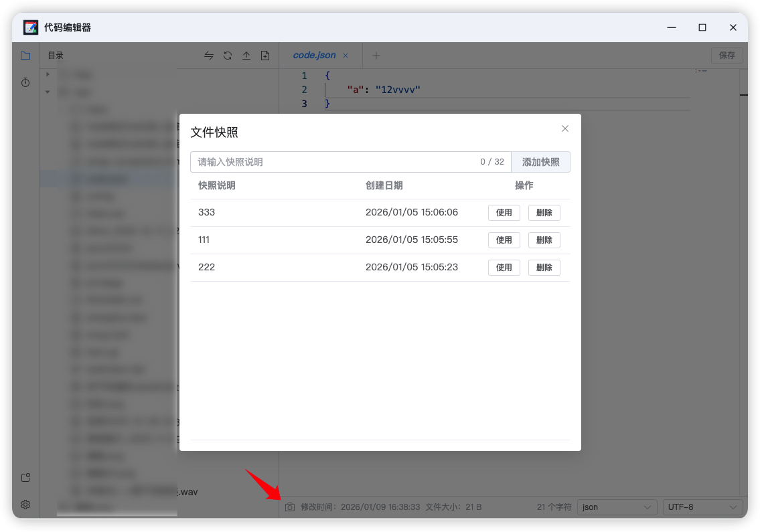The width and height of the screenshot is (760, 532).
Task: Open the folder directory sidebar icon
Action: pos(25,56)
